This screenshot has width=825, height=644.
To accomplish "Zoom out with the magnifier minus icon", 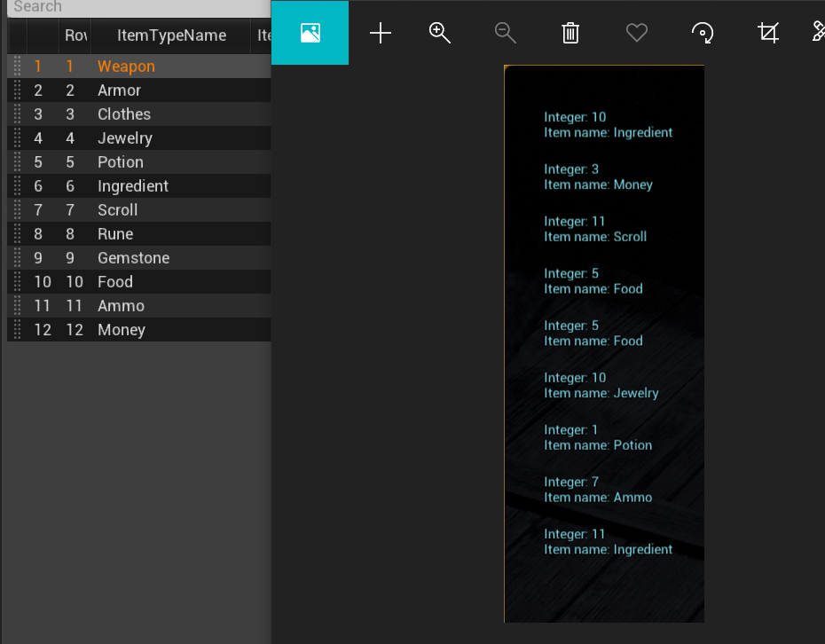I will tap(505, 33).
